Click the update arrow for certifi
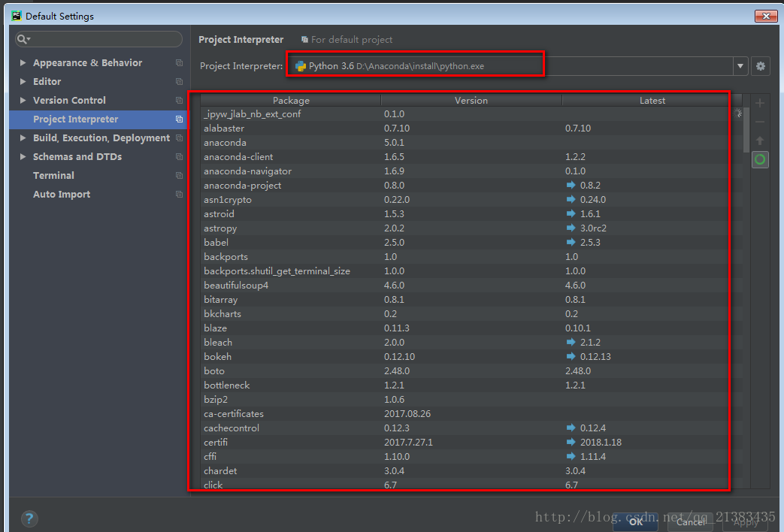Image resolution: width=784 pixels, height=532 pixels. click(571, 442)
